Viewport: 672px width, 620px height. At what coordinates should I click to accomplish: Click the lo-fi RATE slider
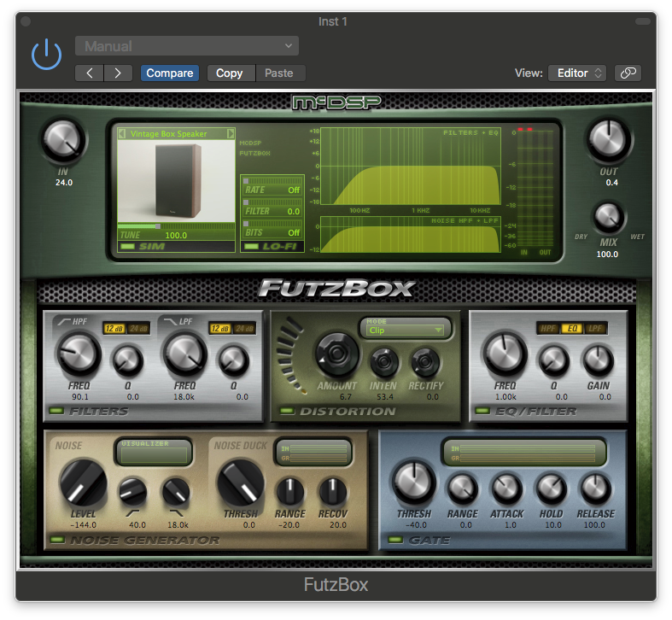pyautogui.click(x=272, y=181)
